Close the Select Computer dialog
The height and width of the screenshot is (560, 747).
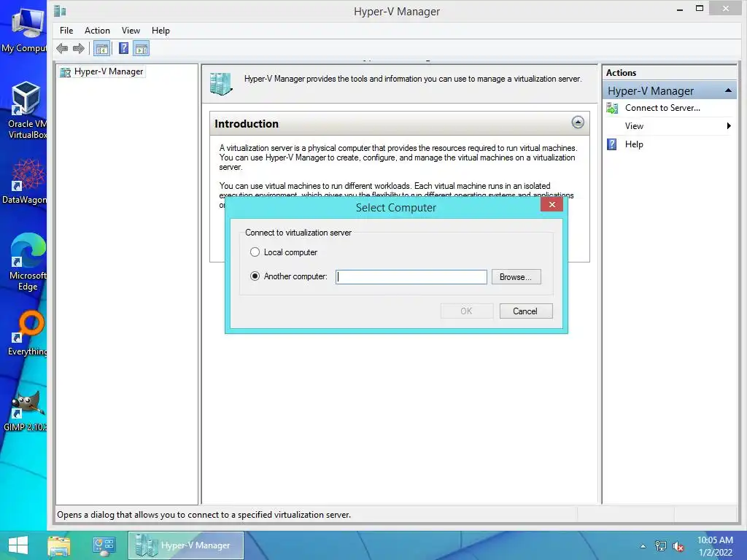(x=551, y=204)
